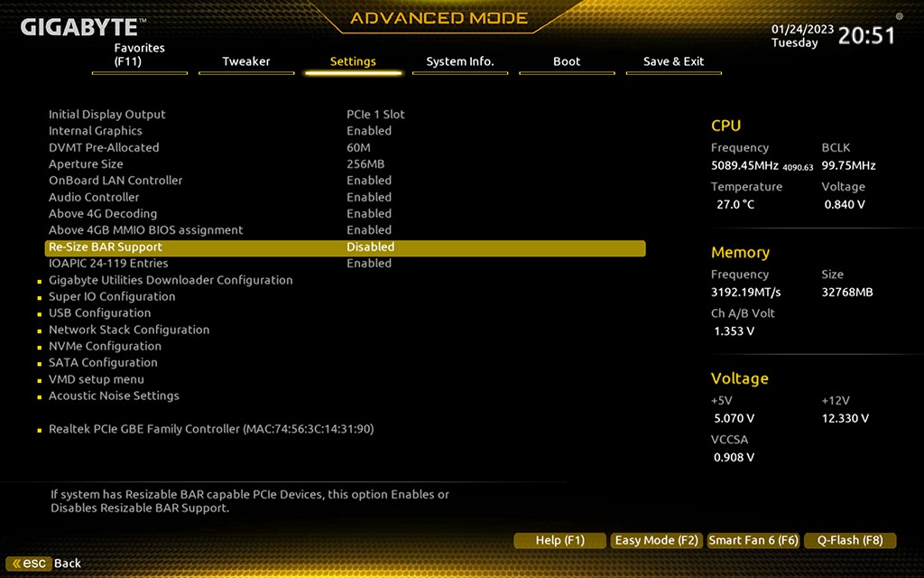Toggle OnBoard LAN Controller Enabled value
924x578 pixels.
click(x=369, y=181)
